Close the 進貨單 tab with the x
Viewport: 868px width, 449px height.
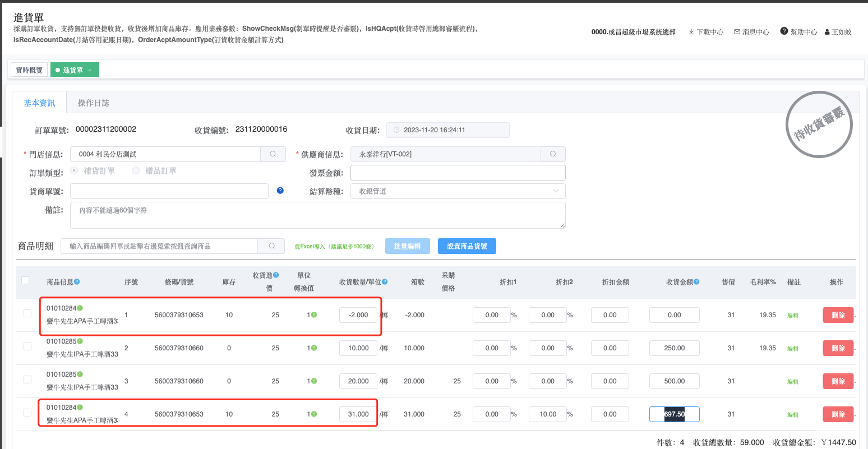[x=90, y=70]
